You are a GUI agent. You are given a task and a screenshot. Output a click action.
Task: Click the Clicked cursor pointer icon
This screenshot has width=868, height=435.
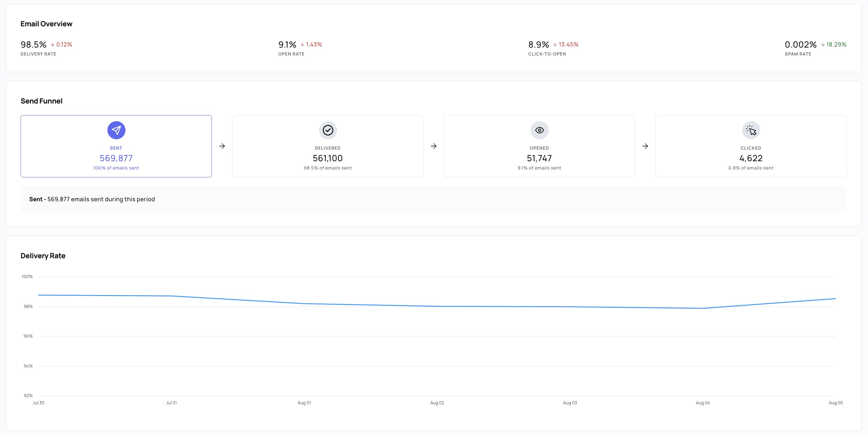tap(751, 130)
